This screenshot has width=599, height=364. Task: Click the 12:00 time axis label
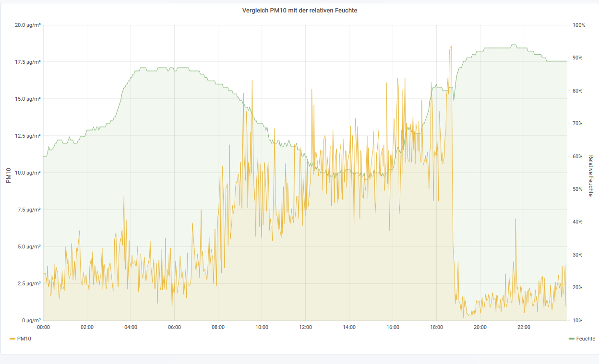click(x=305, y=327)
